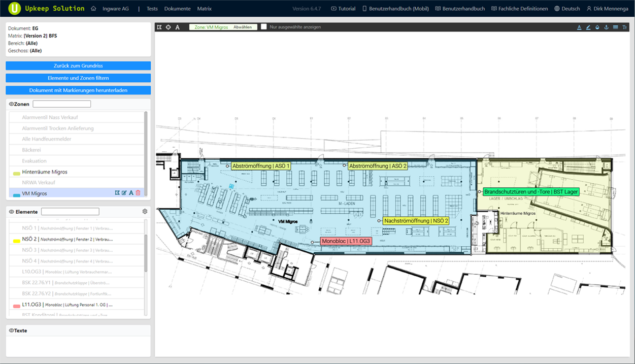
Task: Select 'Bäckerei' zone
Action: 76,150
